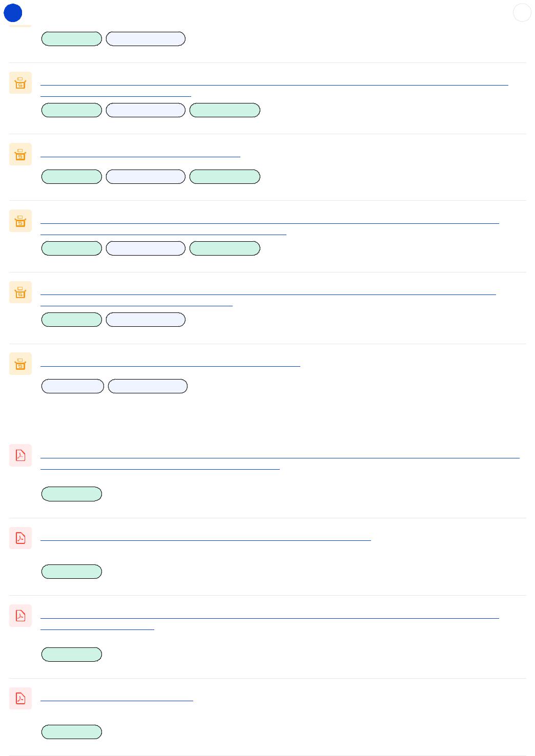Open the single-line link beside second archive icon
The height and width of the screenshot is (756, 535).
(x=140, y=153)
